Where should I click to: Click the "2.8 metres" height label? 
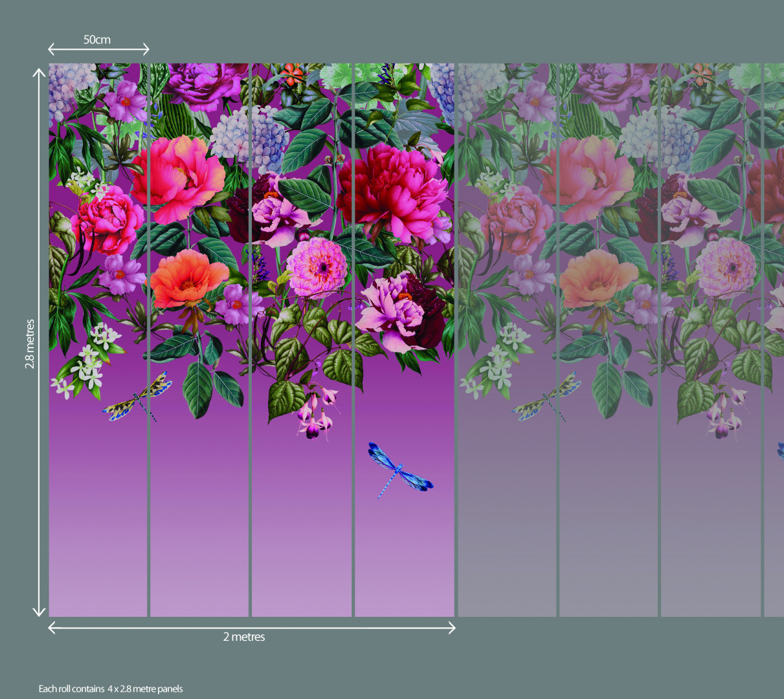click(x=30, y=344)
